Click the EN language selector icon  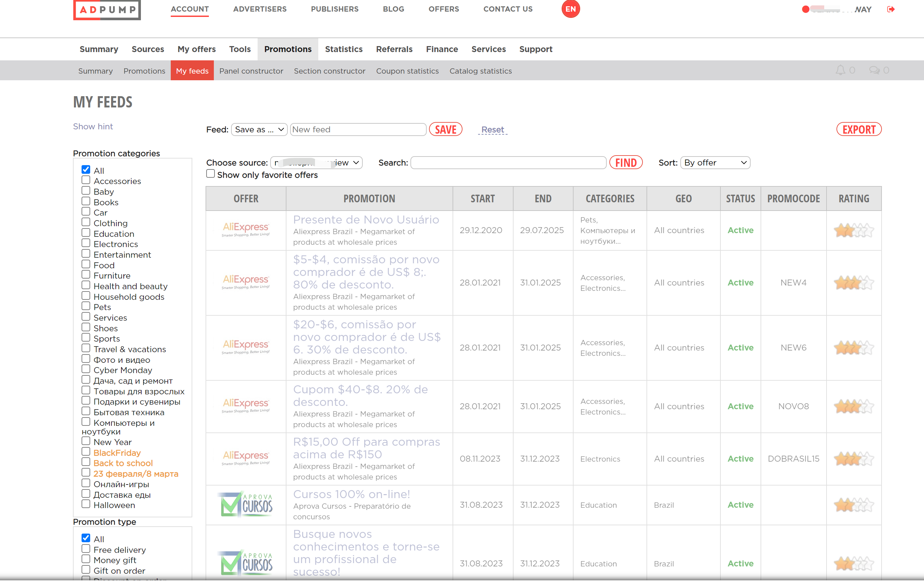(570, 9)
